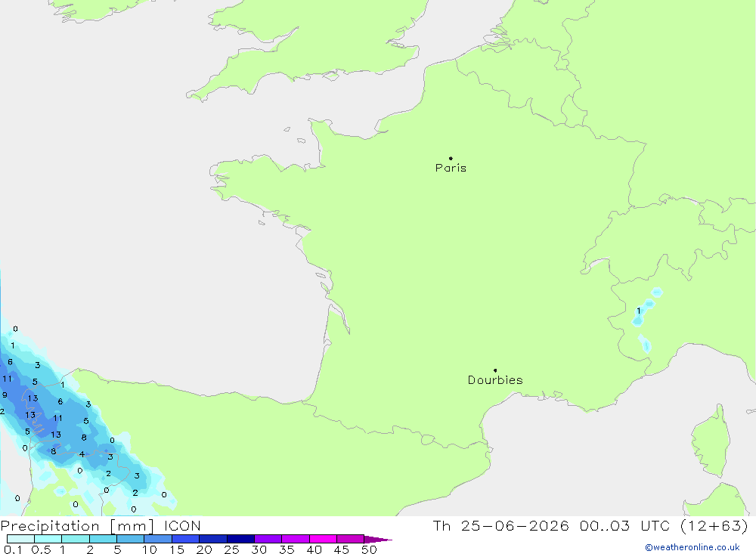Select the 0.1–0.5 mm legend color swatch
The width and height of the screenshot is (756, 554).
point(20,539)
